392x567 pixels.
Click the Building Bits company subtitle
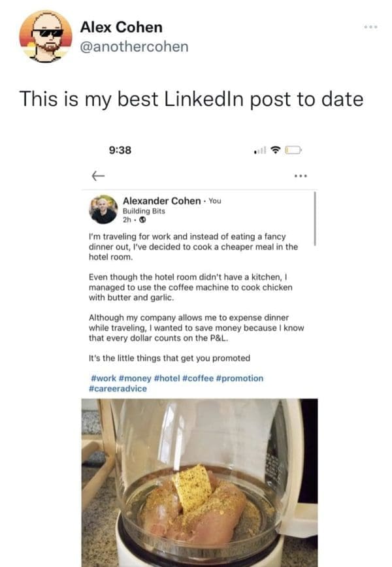145,211
